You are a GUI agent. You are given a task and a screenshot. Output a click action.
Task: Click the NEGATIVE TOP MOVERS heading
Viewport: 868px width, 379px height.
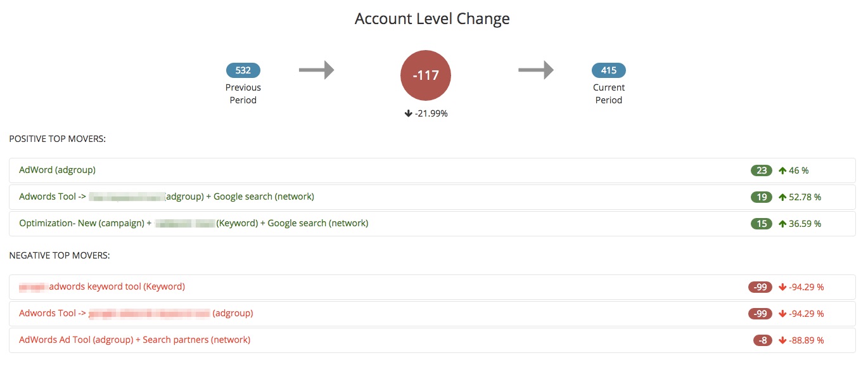60,255
